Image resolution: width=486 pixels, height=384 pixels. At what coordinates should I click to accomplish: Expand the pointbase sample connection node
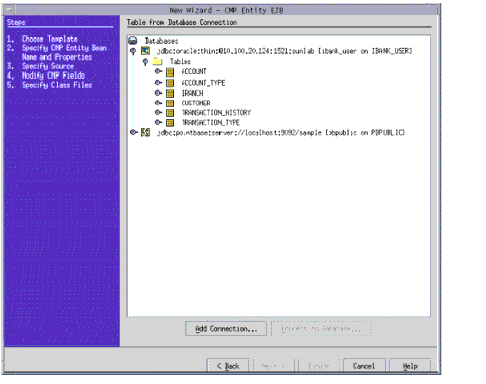[x=134, y=132]
